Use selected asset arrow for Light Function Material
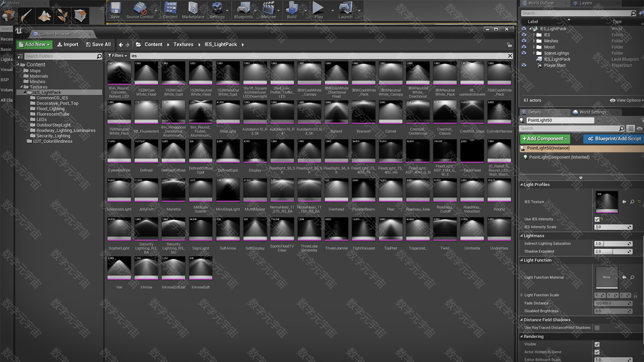Viewport: 644px width, 362px height. pos(624,277)
